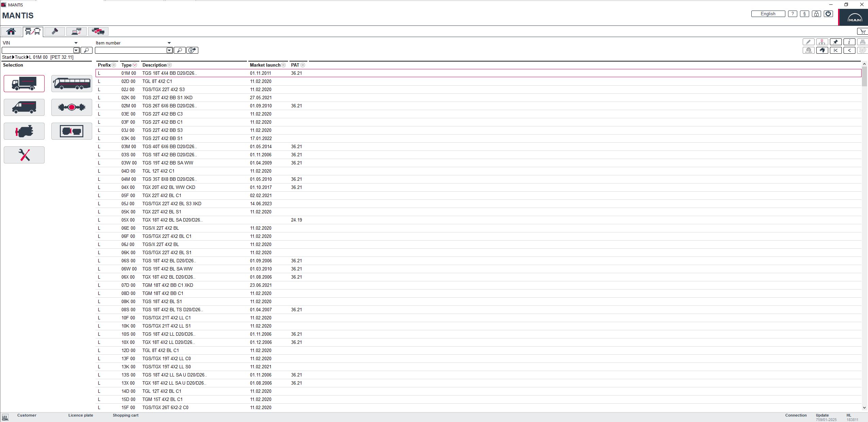Select row 02M 00 TGS 26T 6X6 BB

pyautogui.click(x=479, y=106)
